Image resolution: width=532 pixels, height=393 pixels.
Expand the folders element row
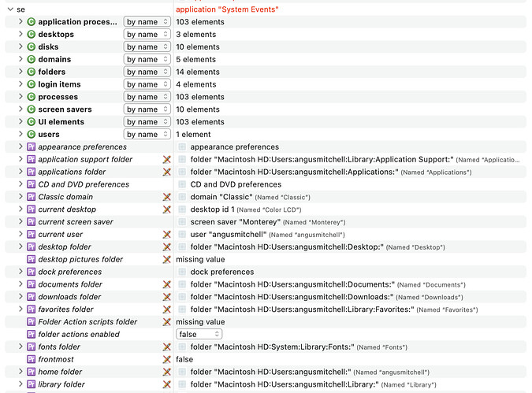tap(20, 72)
